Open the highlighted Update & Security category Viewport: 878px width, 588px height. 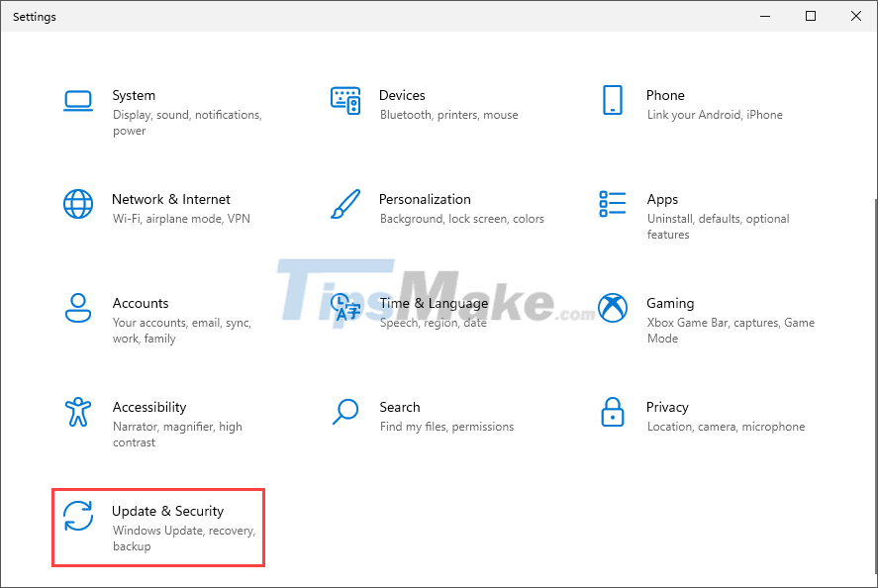pyautogui.click(x=158, y=527)
